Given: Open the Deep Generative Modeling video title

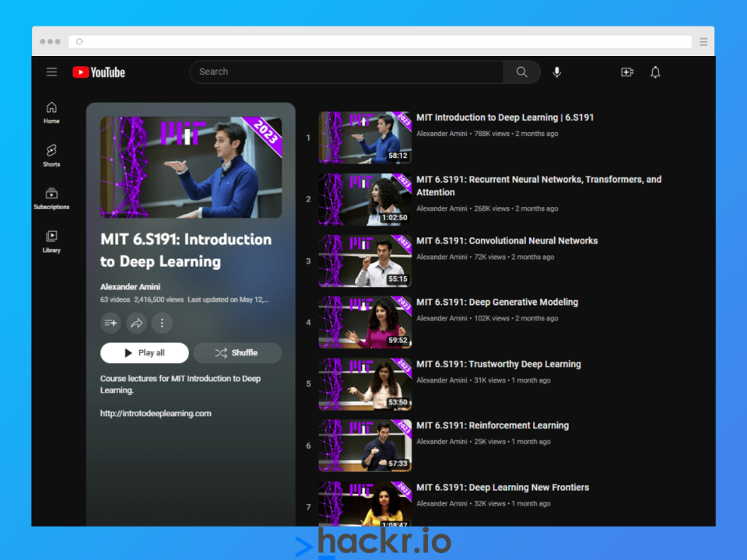Looking at the screenshot, I should tap(497, 303).
